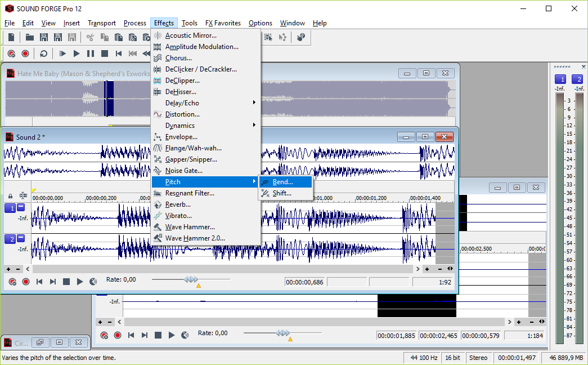Click the Play button in main transport

tap(77, 54)
